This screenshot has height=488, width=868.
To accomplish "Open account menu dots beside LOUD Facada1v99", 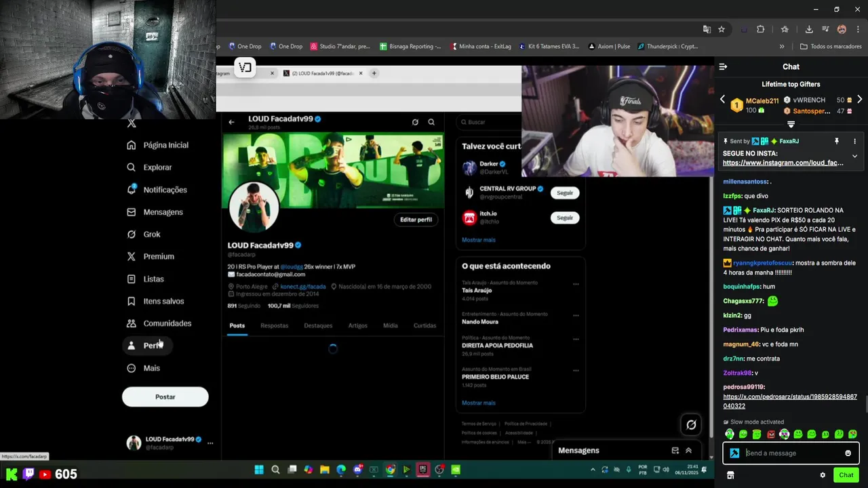I will pos(210,443).
